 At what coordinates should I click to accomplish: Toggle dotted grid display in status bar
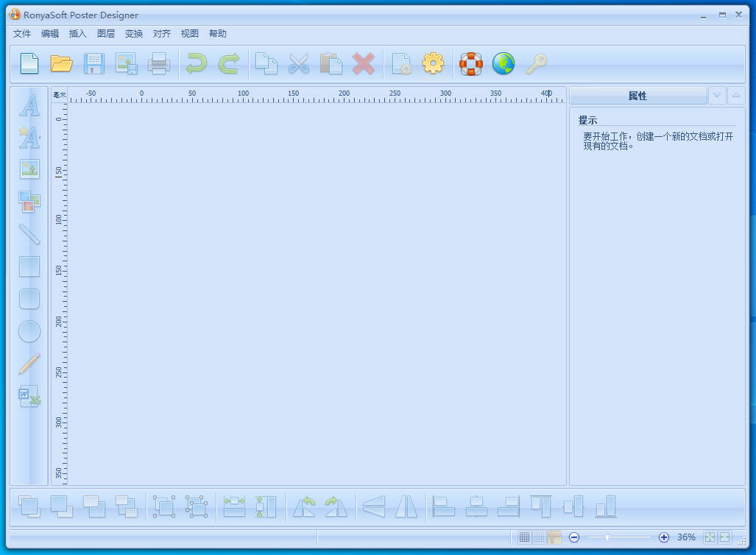pyautogui.click(x=540, y=537)
